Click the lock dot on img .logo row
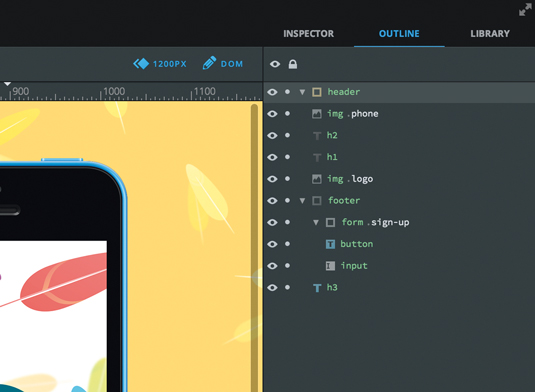Screen dimensions: 535x392 pos(287,179)
